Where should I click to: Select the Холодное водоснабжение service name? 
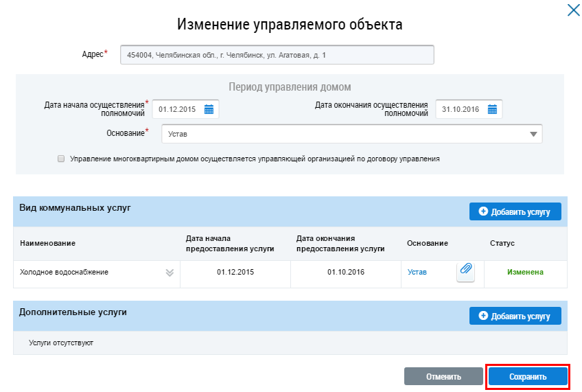click(65, 272)
